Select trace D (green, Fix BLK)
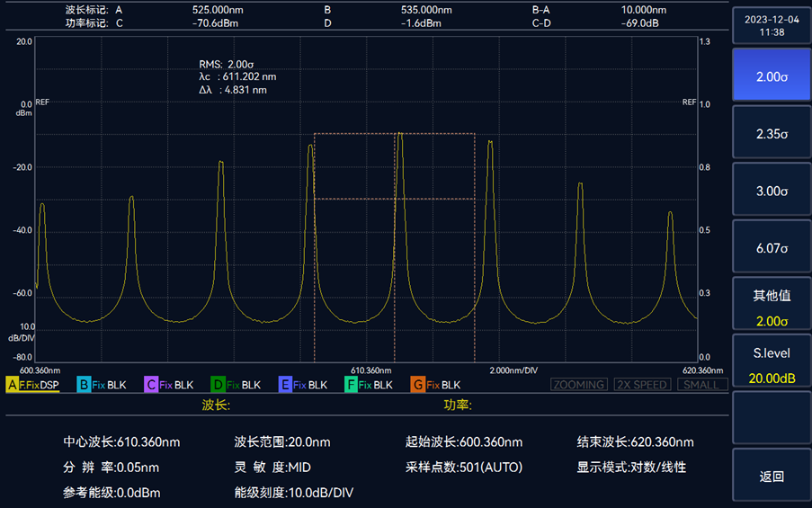Image resolution: width=812 pixels, height=508 pixels. 236,385
